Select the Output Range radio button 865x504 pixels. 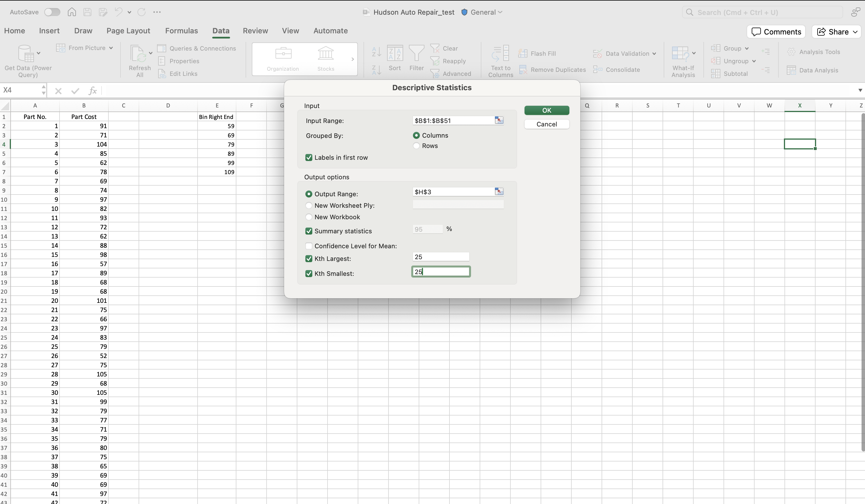[309, 194]
